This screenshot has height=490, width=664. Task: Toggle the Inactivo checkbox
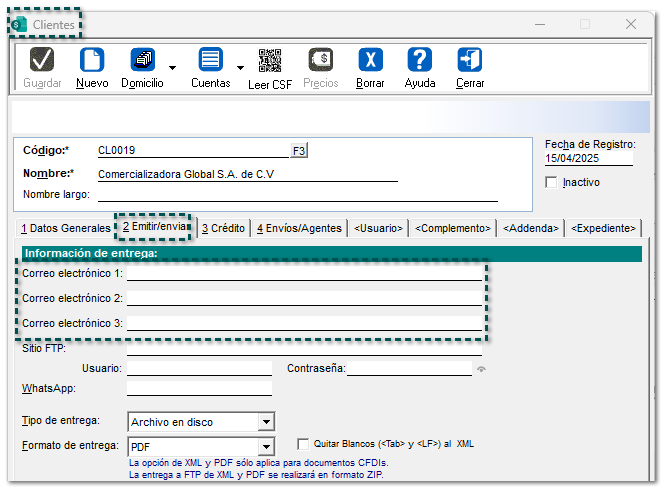click(x=551, y=183)
